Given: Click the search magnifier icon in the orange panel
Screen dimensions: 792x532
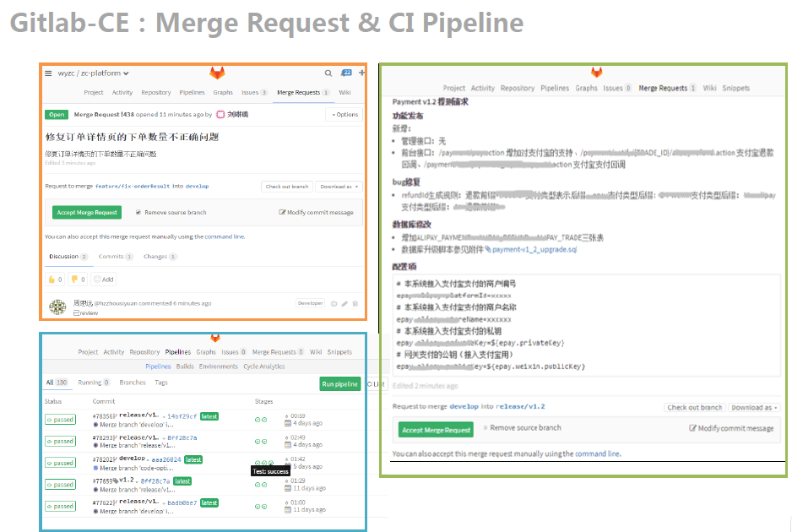Looking at the screenshot, I should pos(328,73).
